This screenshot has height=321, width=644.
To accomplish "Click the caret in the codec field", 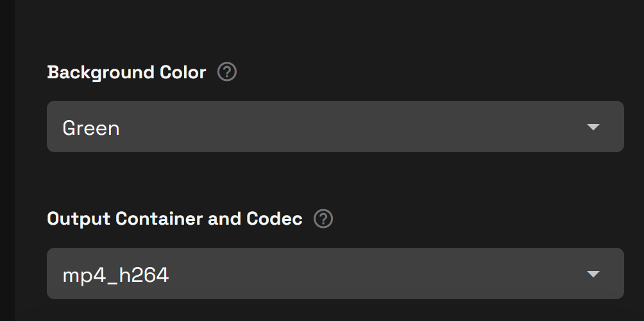I will point(593,274).
